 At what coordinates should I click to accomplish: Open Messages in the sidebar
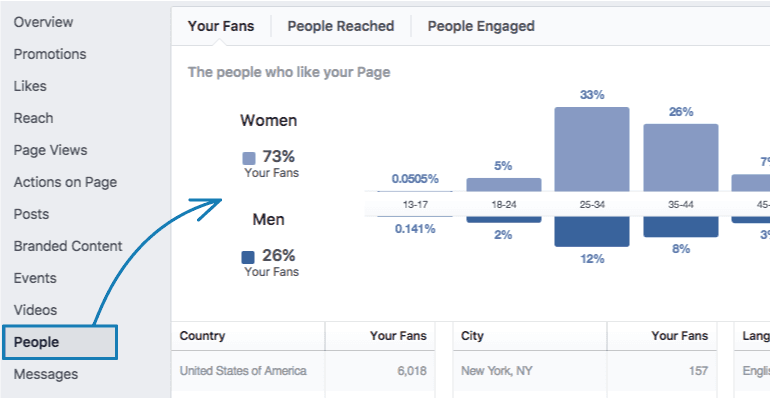click(46, 374)
